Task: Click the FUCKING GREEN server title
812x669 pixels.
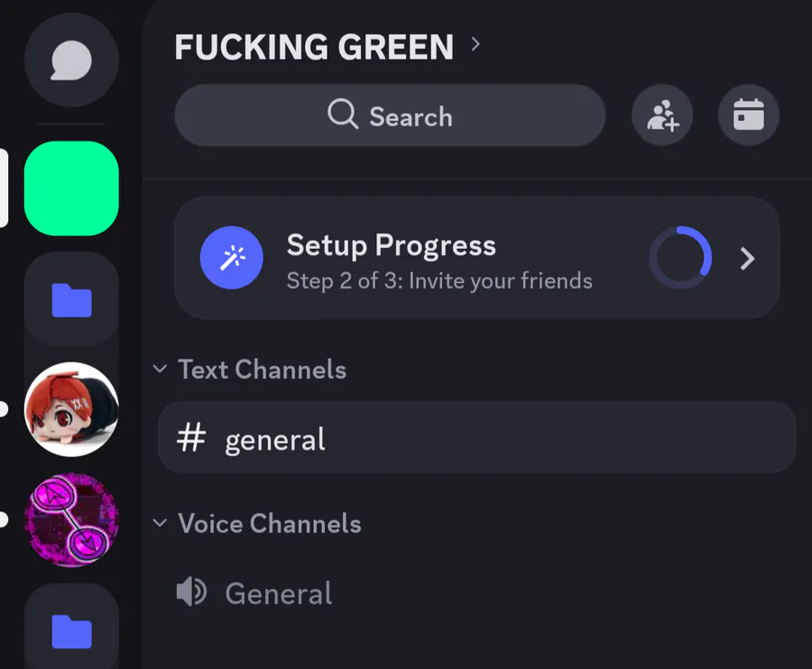Action: point(314,47)
